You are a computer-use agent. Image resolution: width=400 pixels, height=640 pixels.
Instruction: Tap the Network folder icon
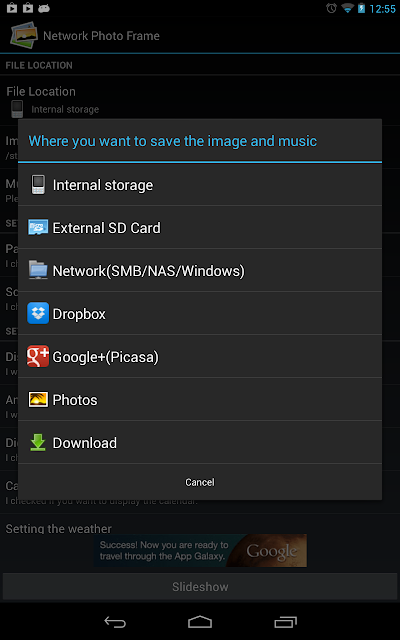coord(38,270)
